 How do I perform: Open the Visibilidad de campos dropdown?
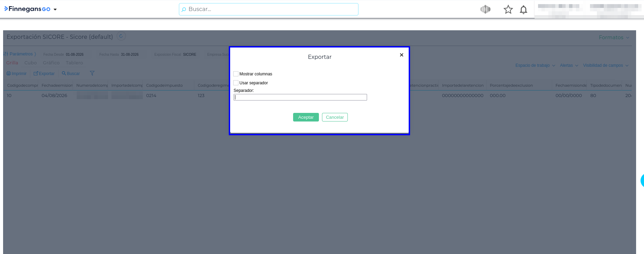coord(606,65)
